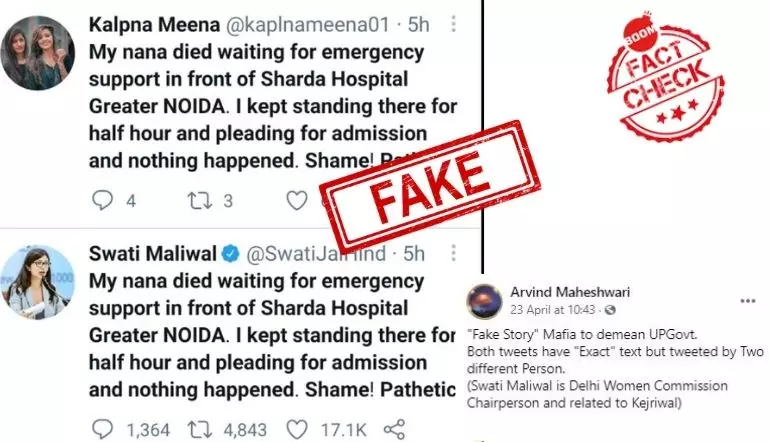Open options menu on Arvind Maheshwari's post
The width and height of the screenshot is (770, 442).
pyautogui.click(x=747, y=301)
